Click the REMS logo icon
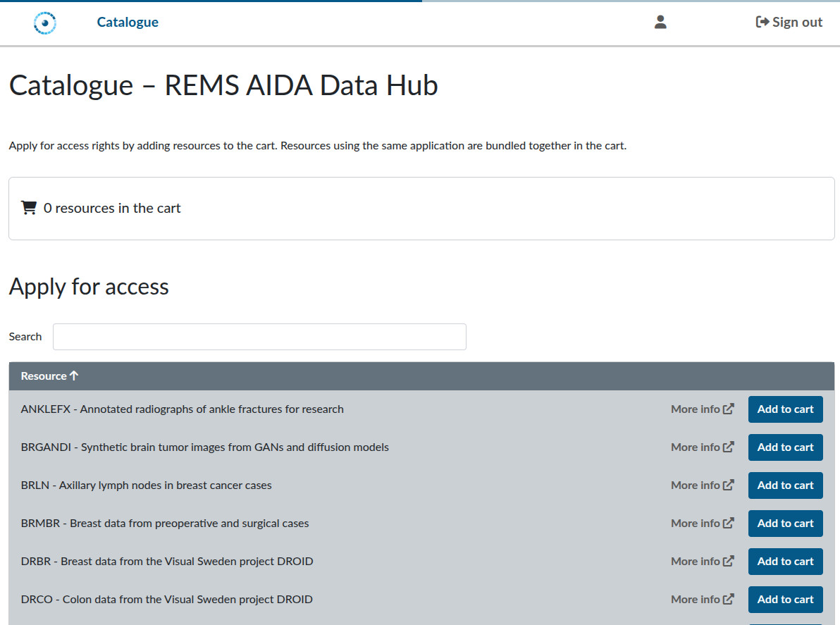 (x=45, y=23)
